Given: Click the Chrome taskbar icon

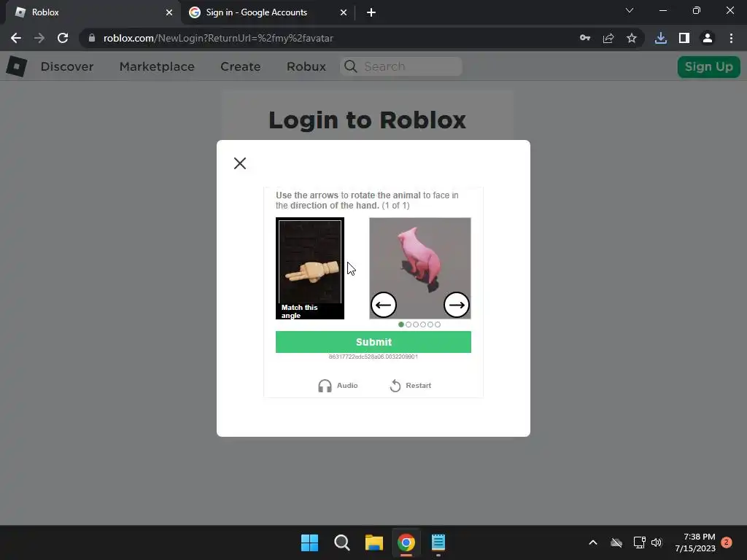Looking at the screenshot, I should tap(406, 542).
